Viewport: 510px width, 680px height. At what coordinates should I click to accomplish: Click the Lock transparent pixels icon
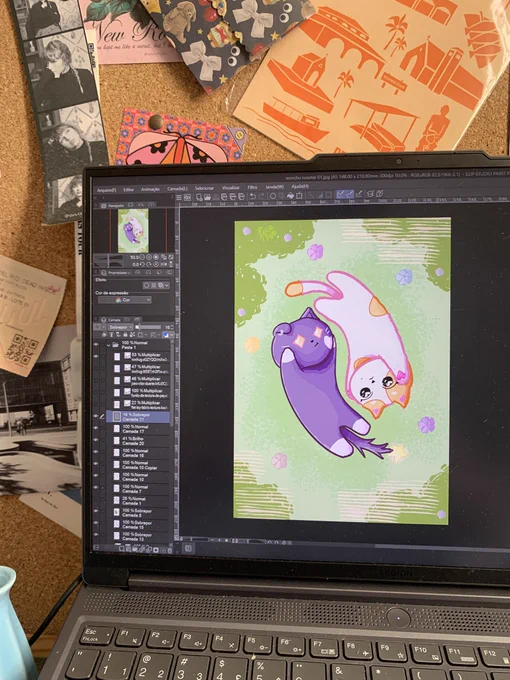click(x=132, y=335)
